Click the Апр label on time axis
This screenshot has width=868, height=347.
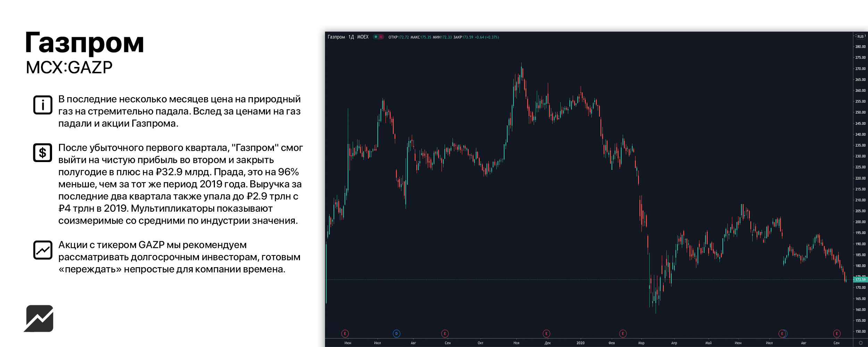click(674, 343)
